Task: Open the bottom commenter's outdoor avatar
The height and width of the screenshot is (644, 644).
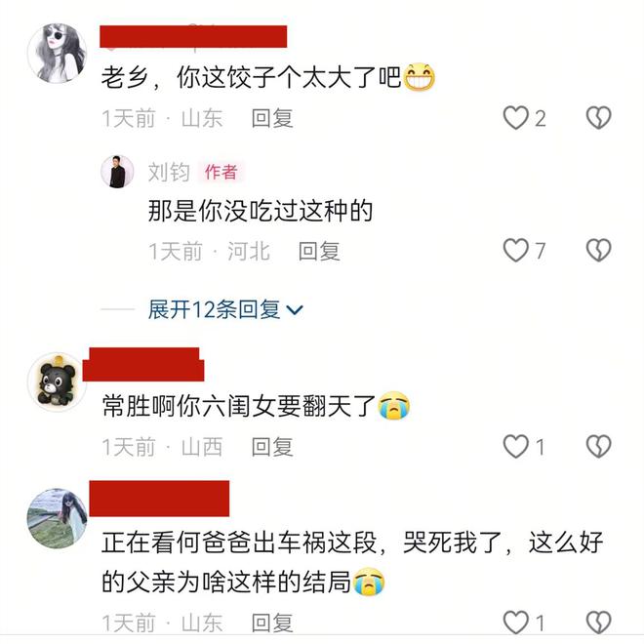Action: pyautogui.click(x=58, y=518)
